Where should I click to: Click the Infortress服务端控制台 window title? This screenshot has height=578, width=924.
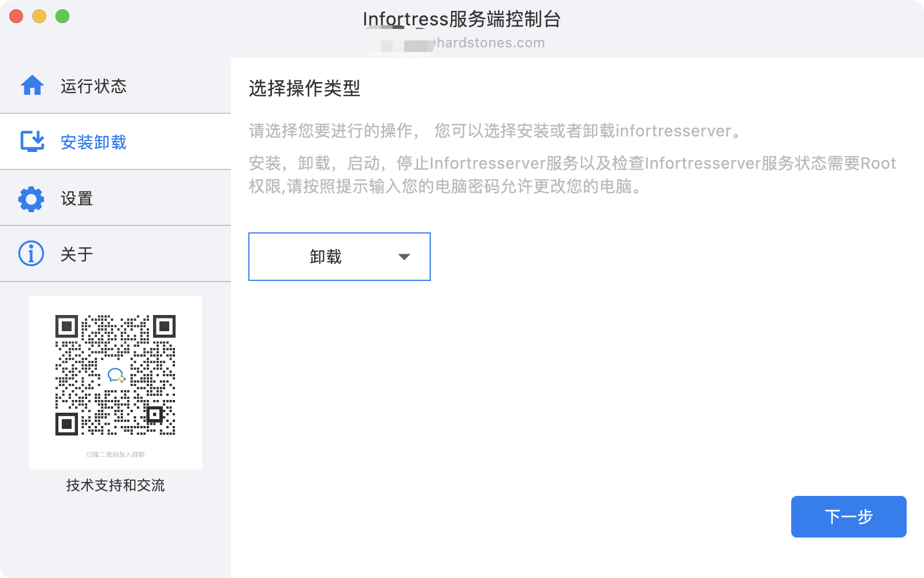[x=462, y=19]
